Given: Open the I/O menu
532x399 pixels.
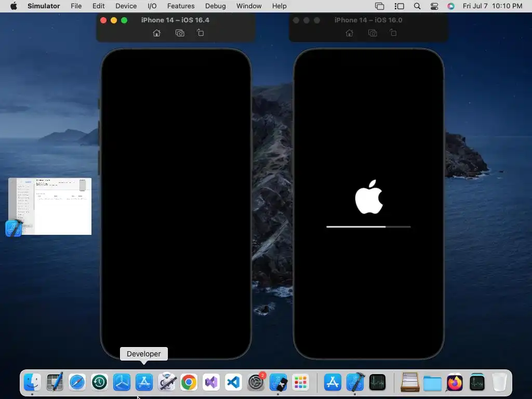Looking at the screenshot, I should pos(152,6).
